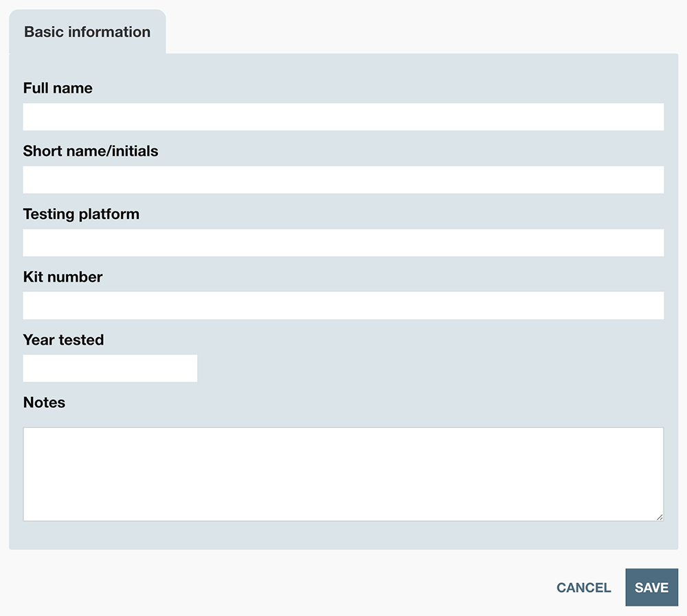Click the Notes textarea resize handle

point(660,516)
